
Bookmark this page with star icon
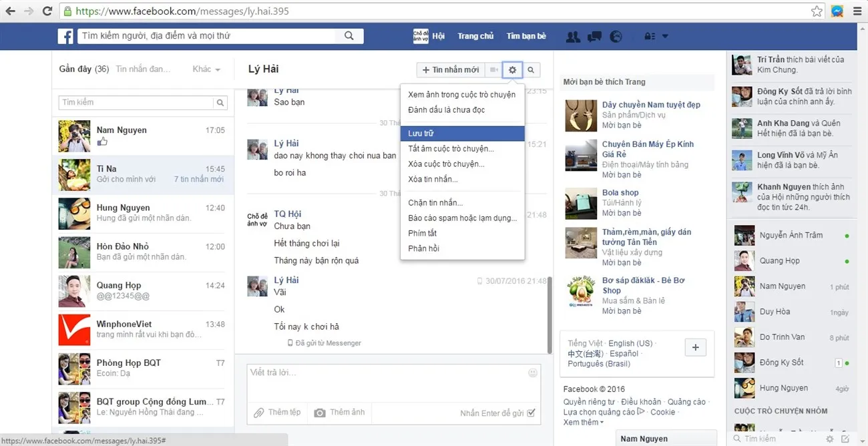817,11
